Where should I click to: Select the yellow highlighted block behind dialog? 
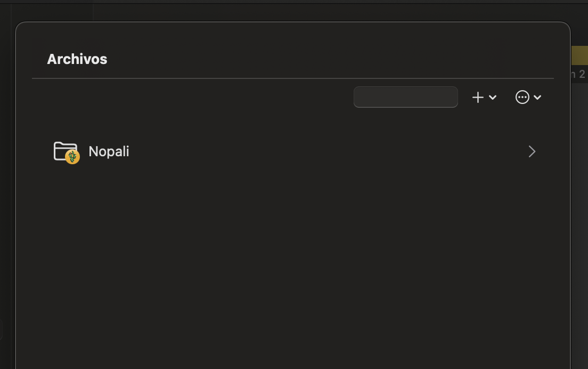[579, 55]
